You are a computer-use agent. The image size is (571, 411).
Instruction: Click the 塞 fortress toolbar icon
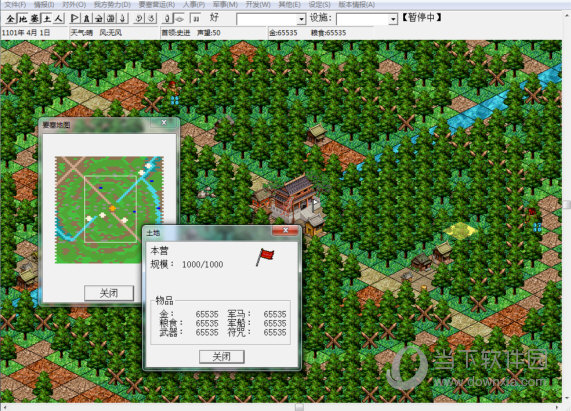pyautogui.click(x=35, y=18)
